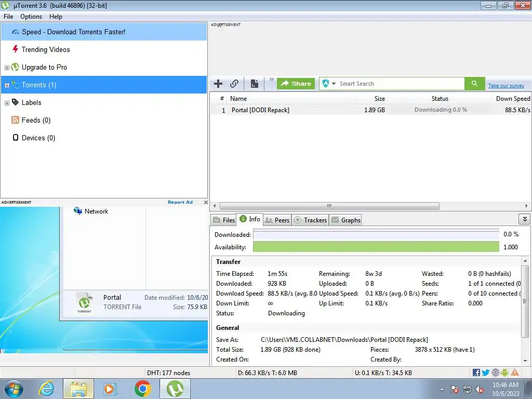Sort by the Name column header

click(293, 99)
